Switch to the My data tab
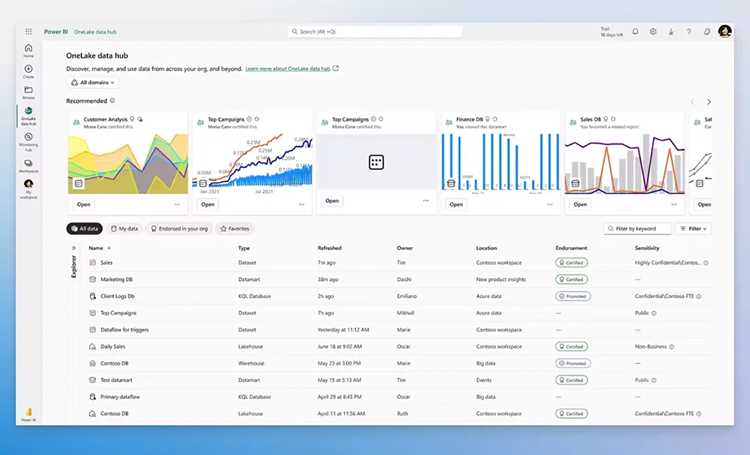 click(124, 229)
